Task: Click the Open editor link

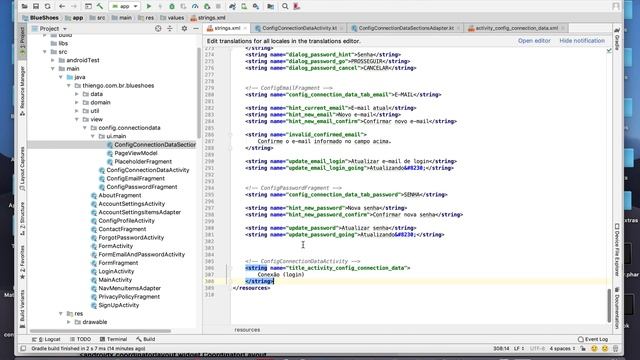Action: pyautogui.click(x=534, y=41)
